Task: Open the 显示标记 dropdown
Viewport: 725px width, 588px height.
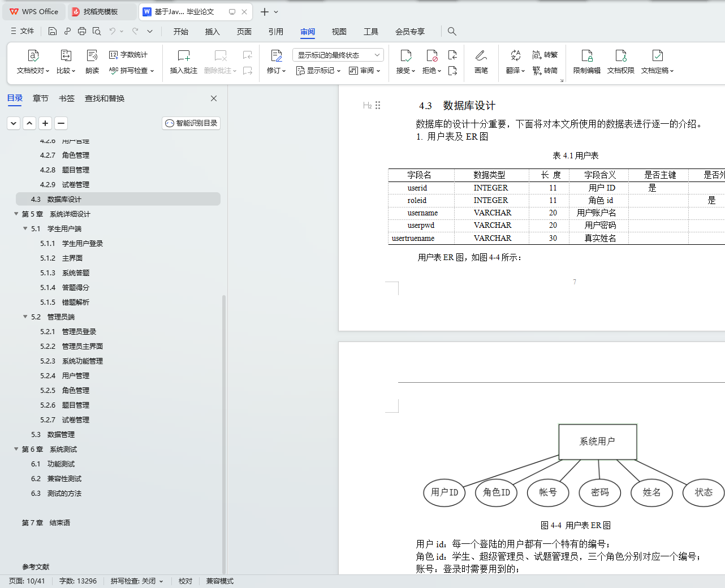Action: click(x=318, y=71)
